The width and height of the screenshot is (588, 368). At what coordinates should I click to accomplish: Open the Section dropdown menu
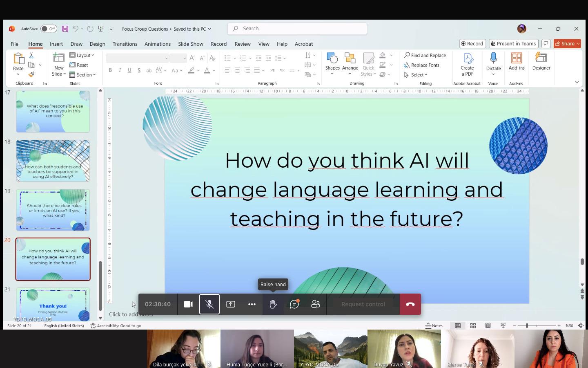click(83, 75)
